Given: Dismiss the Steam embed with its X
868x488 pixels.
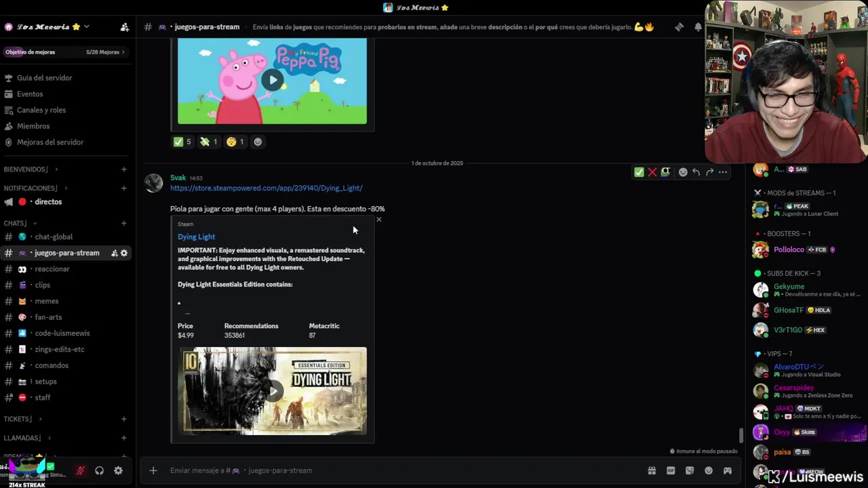Looking at the screenshot, I should pos(379,219).
